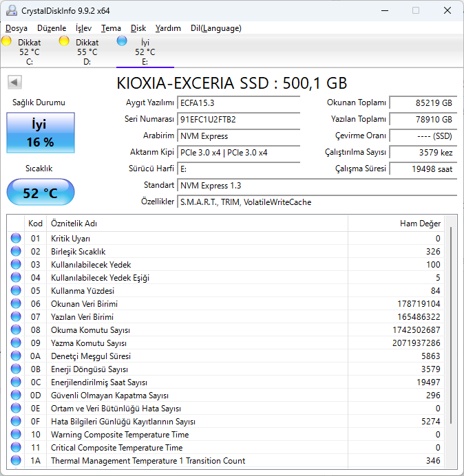Click status orb of row 07 Yazılan Veri Birimi

(x=16, y=316)
